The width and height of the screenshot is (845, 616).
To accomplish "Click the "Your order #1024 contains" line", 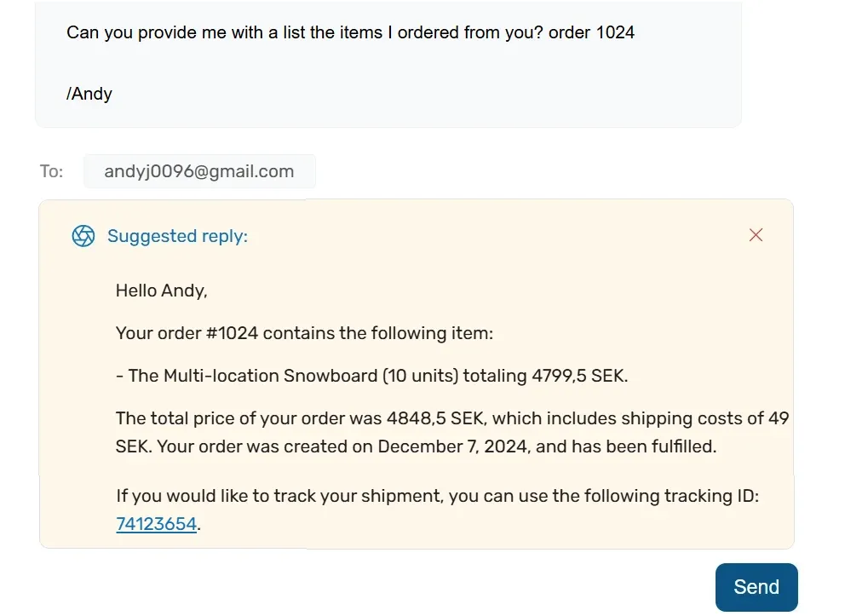I will [304, 333].
